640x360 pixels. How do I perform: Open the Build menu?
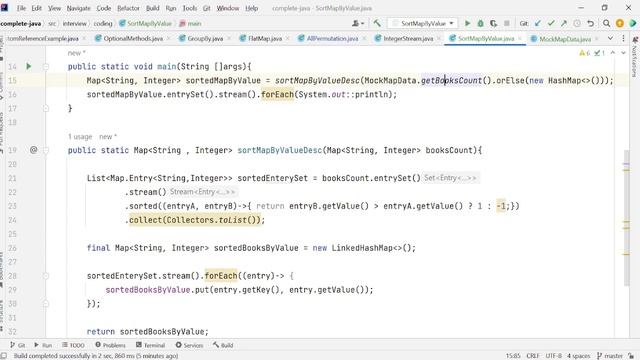pyautogui.click(x=153, y=8)
